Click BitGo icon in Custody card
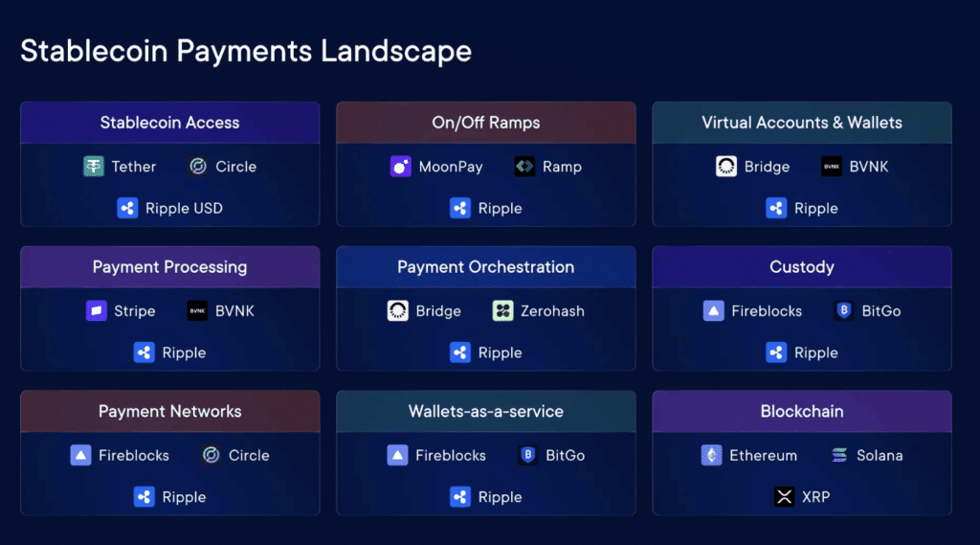 pos(844,311)
